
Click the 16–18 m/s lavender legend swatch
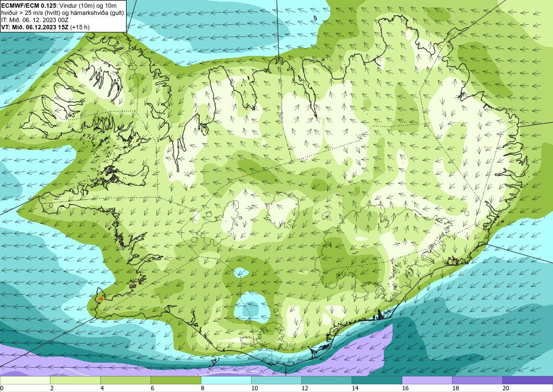[x=427, y=380]
